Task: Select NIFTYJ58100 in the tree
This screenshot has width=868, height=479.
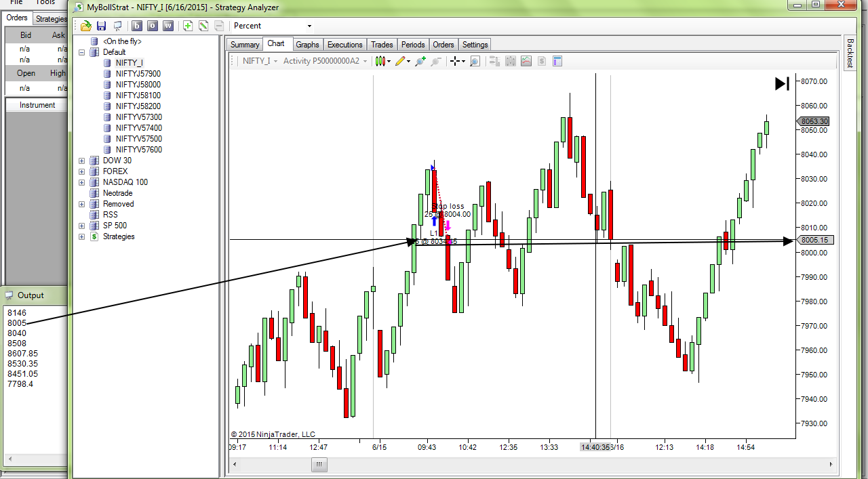Action: 138,96
